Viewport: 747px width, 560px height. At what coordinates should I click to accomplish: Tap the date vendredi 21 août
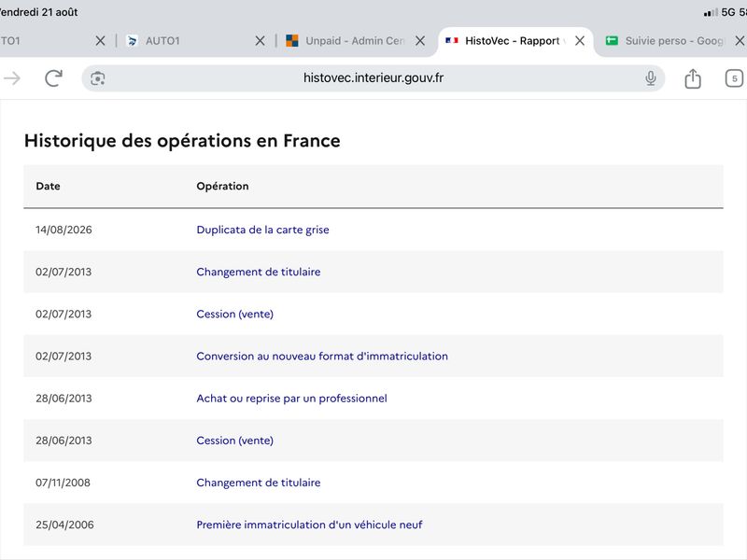click(38, 12)
